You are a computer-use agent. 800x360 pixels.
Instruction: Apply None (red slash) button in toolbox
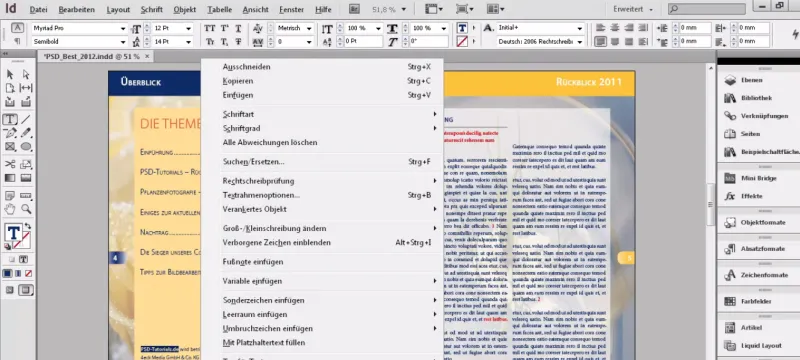click(29, 273)
